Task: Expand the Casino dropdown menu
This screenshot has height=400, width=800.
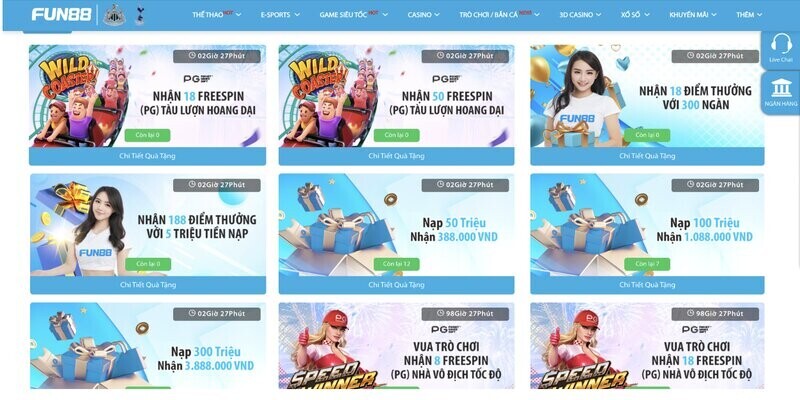Action: (423, 15)
